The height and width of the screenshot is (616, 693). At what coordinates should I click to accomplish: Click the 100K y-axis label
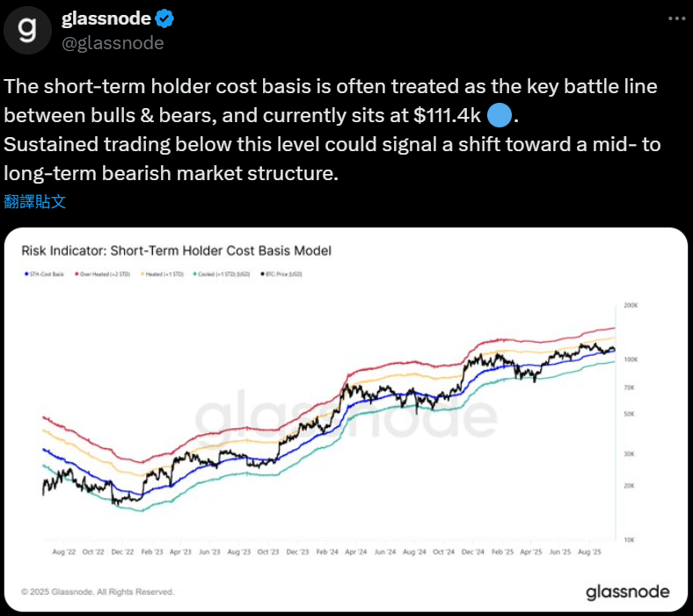631,359
